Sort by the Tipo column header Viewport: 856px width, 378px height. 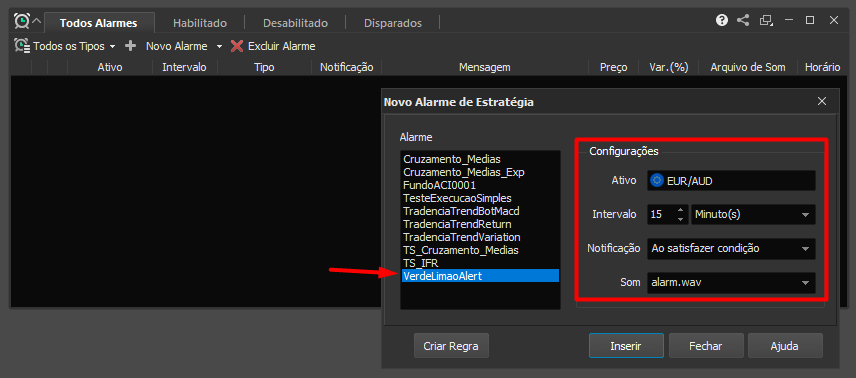pyautogui.click(x=264, y=67)
